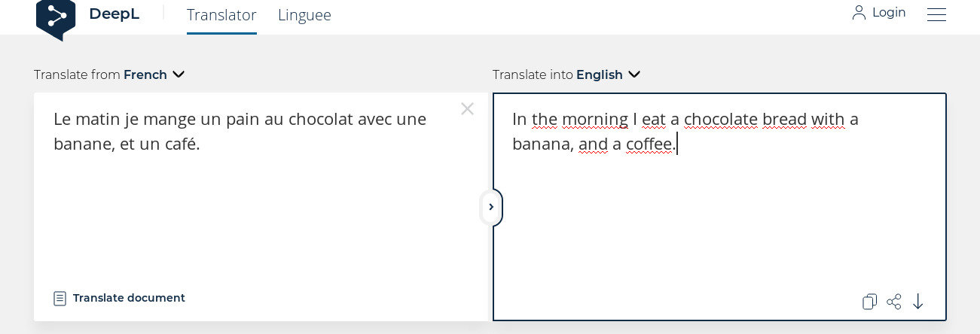Download the translation as a file
The image size is (980, 334).
pyautogui.click(x=918, y=302)
